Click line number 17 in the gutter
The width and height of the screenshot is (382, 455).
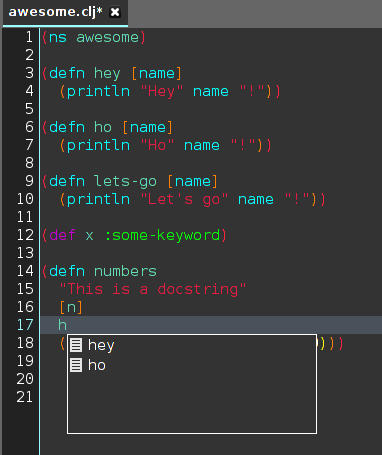25,325
